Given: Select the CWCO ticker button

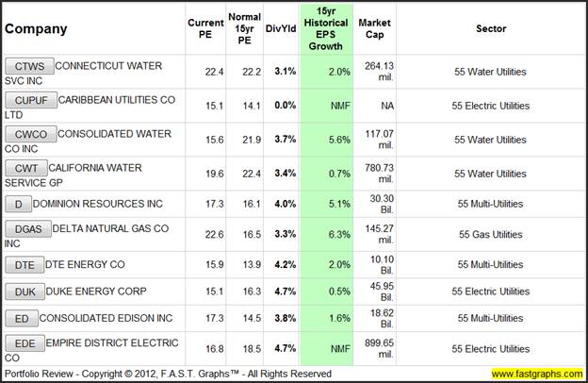Looking at the screenshot, I should coord(30,134).
